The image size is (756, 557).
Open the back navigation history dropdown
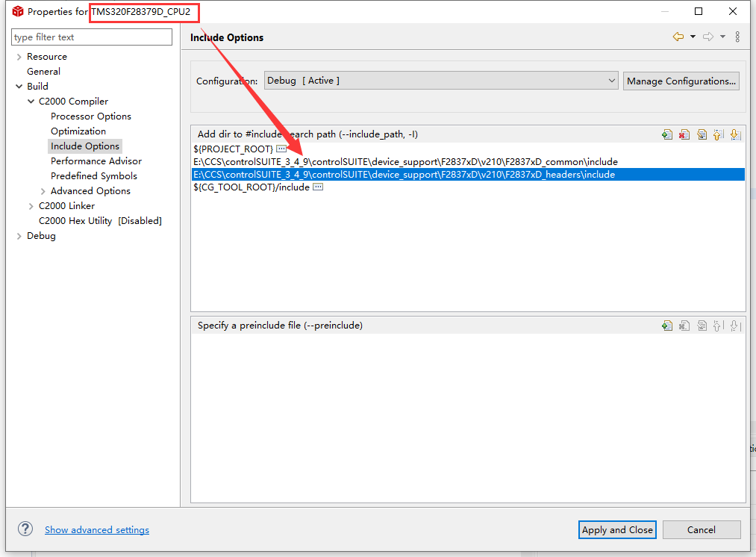[693, 37]
